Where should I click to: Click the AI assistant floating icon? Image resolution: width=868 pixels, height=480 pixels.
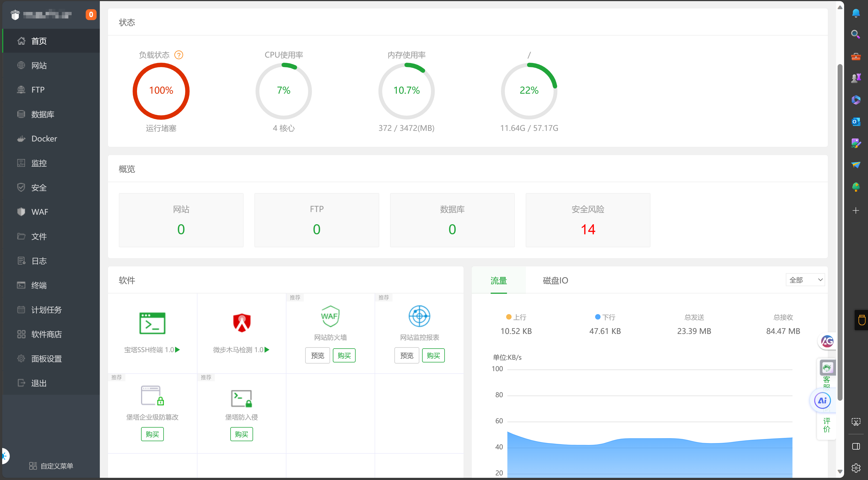point(822,400)
